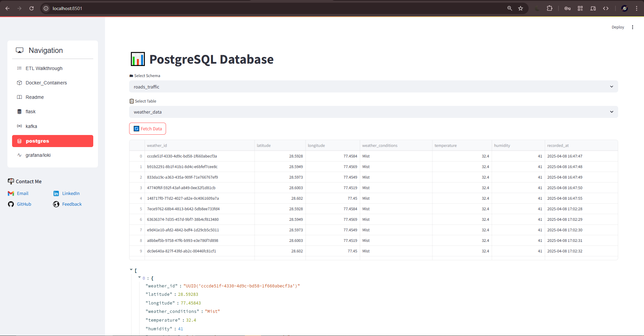Click the flask beaker icon in sidebar
Viewport: 644px width, 336px height.
click(x=19, y=111)
